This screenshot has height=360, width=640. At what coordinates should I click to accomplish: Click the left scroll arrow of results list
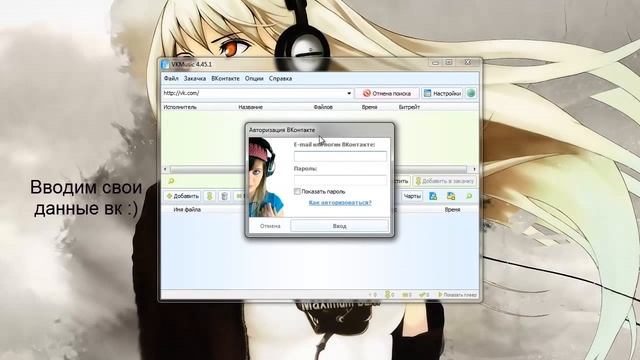[165, 169]
